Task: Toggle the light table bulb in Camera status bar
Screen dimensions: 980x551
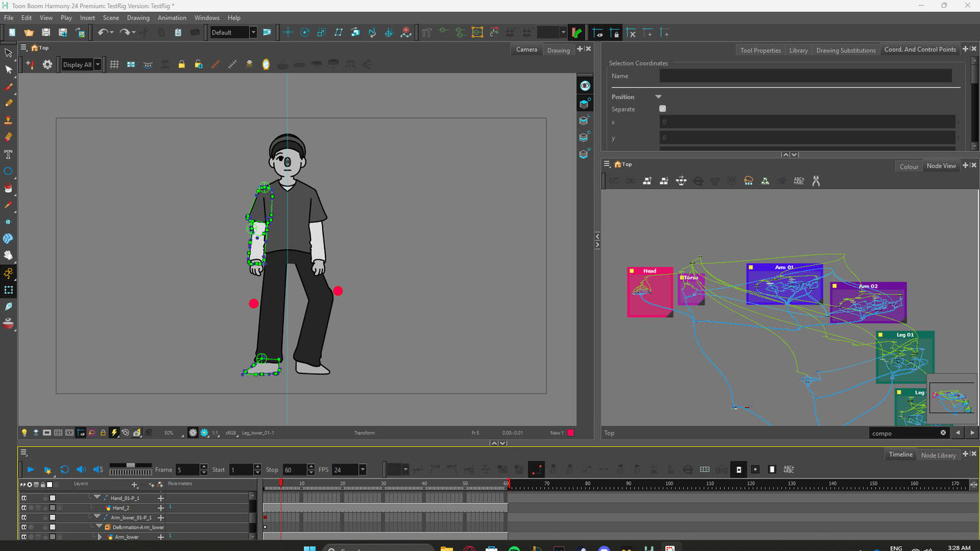Action: [24, 433]
